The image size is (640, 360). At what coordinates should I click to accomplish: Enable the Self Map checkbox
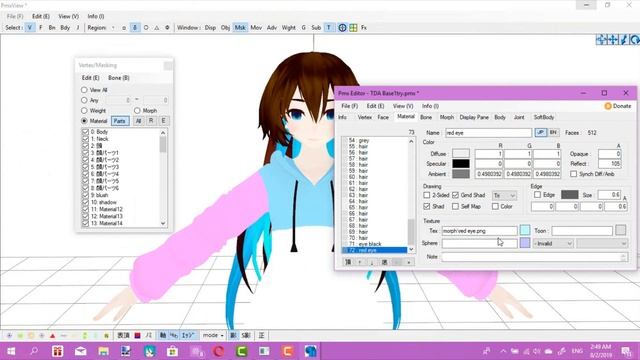tap(456, 207)
